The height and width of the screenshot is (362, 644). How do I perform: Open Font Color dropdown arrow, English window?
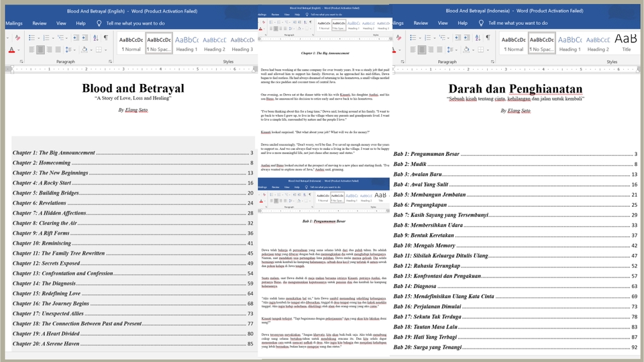click(x=19, y=50)
